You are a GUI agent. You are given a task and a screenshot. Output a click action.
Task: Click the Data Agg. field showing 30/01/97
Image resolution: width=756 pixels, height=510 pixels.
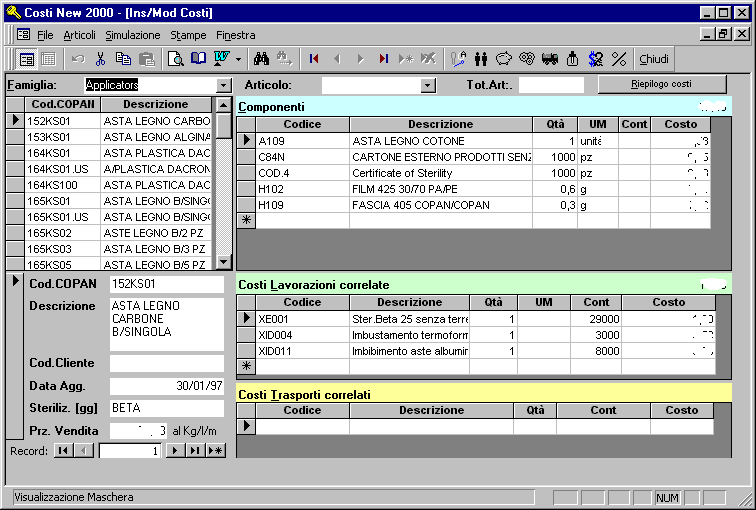167,386
